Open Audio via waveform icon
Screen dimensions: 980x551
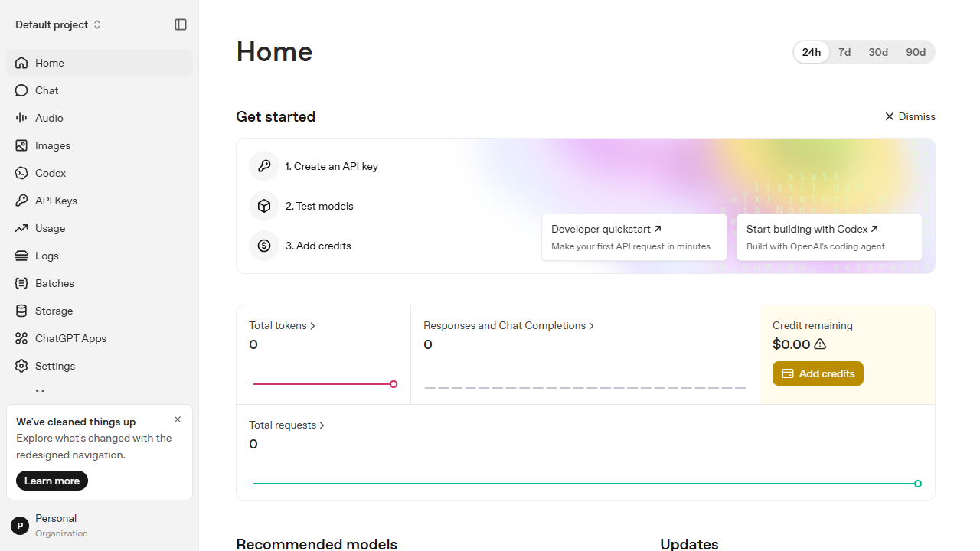click(x=21, y=118)
